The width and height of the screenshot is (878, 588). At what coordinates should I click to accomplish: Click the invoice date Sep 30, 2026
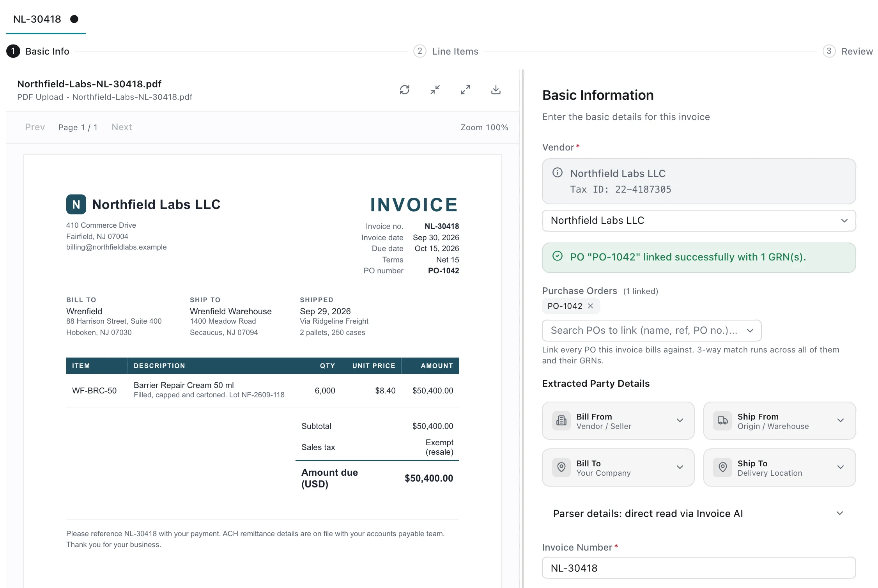pyautogui.click(x=436, y=237)
